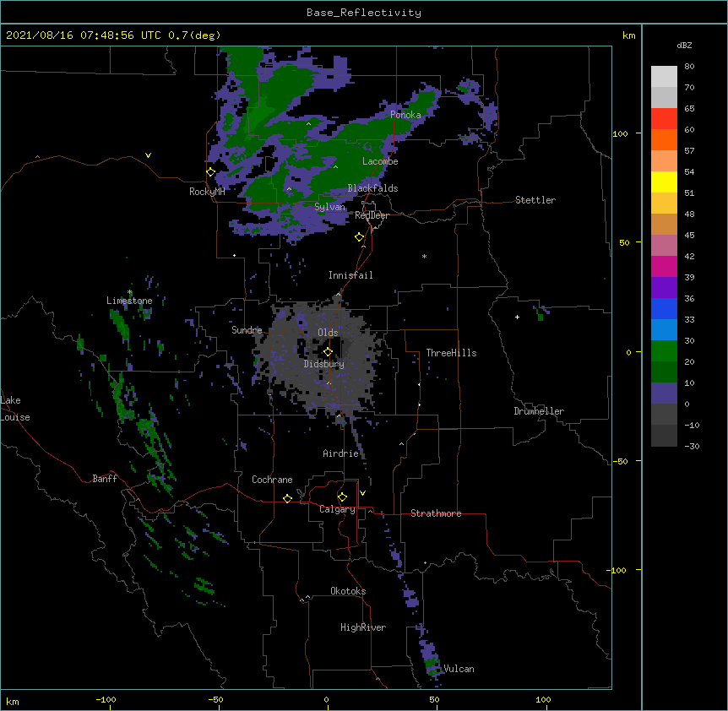Choose the 30 dBZ bright green swatch
The width and height of the screenshot is (728, 711).
tap(664, 351)
